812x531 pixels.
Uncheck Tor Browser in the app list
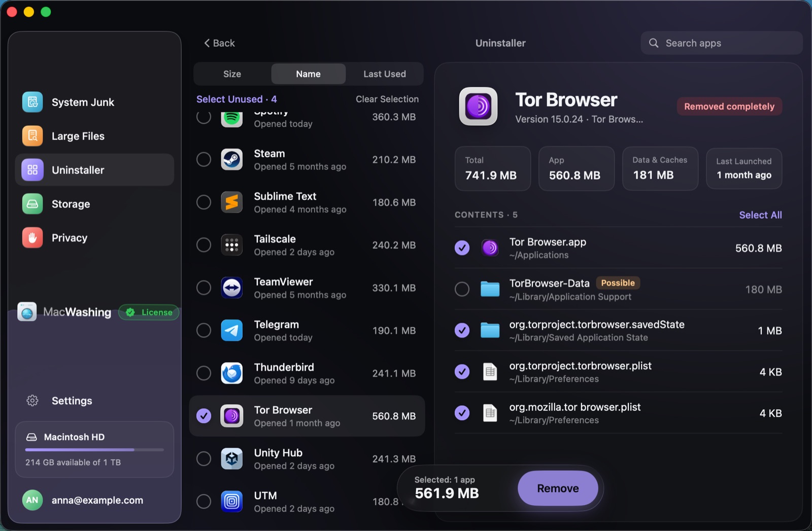coord(204,416)
